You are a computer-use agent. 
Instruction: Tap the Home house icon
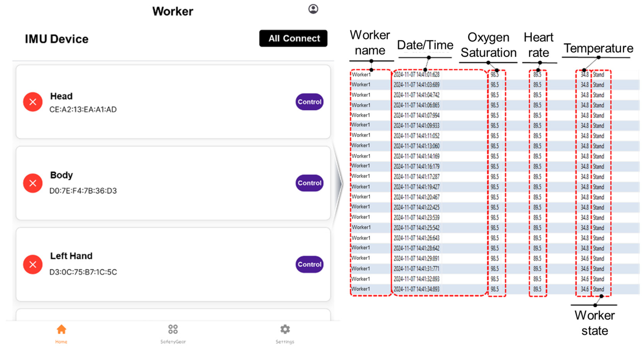61,329
